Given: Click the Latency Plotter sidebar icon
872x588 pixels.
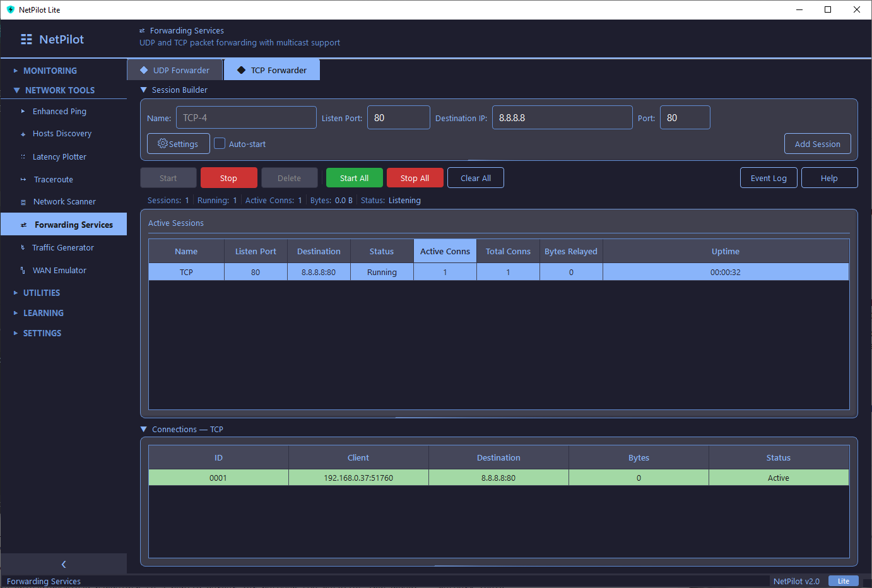Looking at the screenshot, I should pos(23,157).
